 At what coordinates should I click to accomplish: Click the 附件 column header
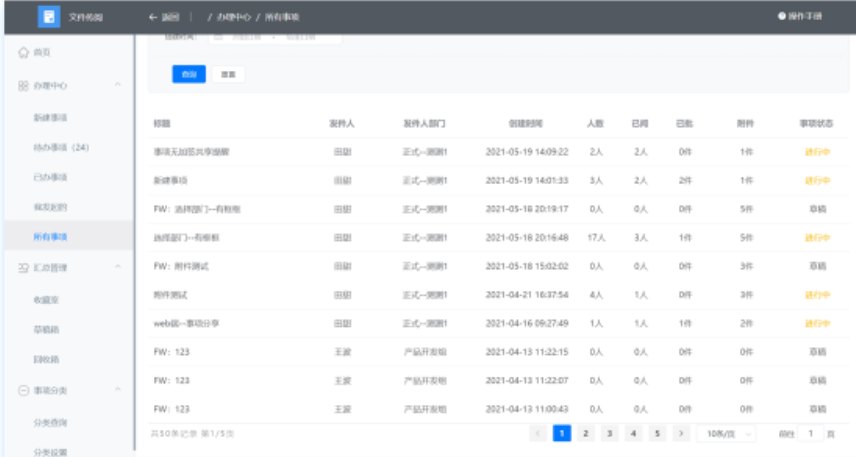point(746,123)
